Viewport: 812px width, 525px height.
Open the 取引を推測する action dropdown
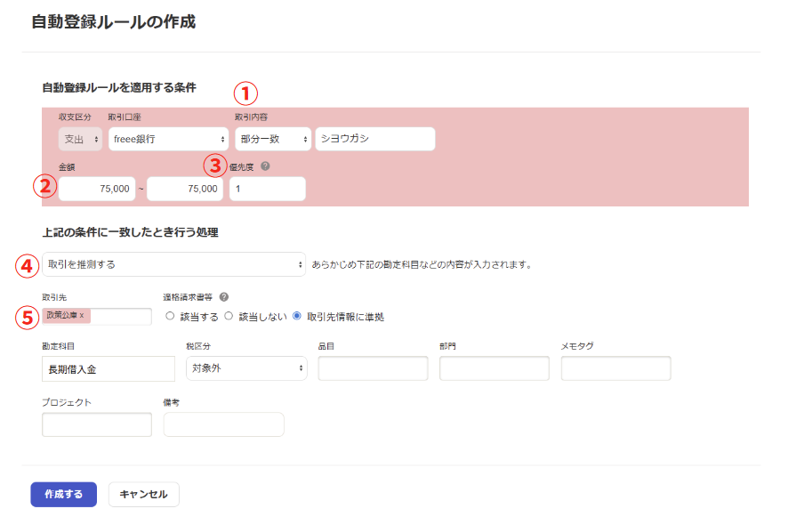pos(173,264)
